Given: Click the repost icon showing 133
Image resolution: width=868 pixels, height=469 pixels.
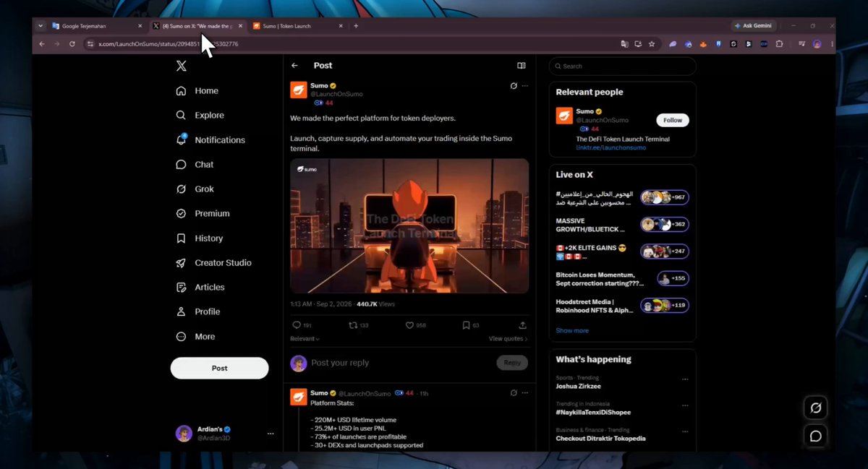Looking at the screenshot, I should [359, 325].
